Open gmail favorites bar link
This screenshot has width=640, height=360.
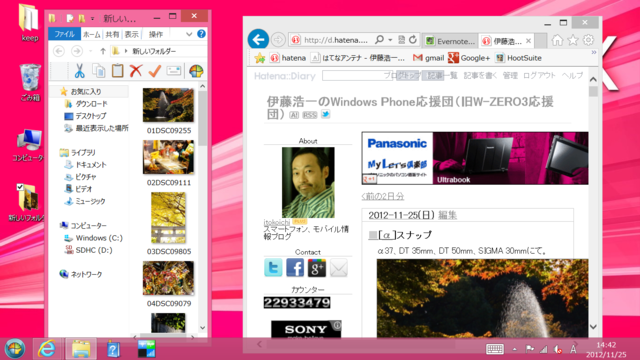click(428, 58)
